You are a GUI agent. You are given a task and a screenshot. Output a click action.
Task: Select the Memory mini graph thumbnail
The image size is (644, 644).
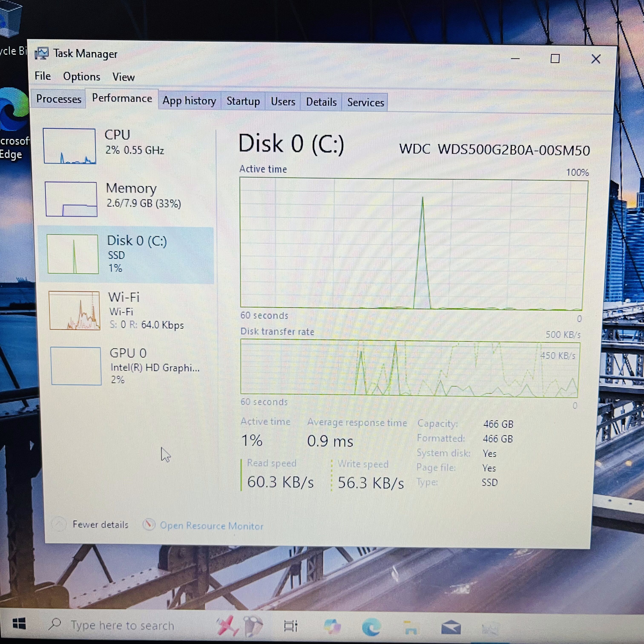coord(71,199)
